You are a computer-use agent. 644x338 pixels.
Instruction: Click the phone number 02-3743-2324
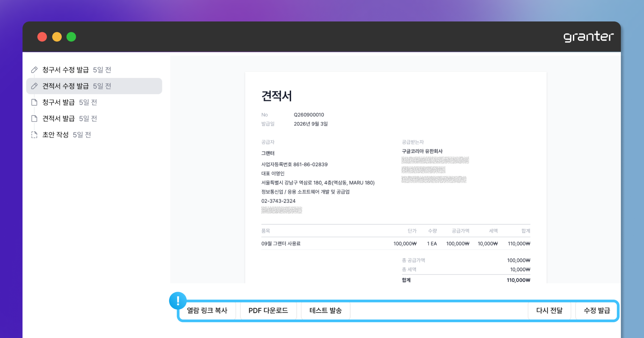(x=278, y=201)
